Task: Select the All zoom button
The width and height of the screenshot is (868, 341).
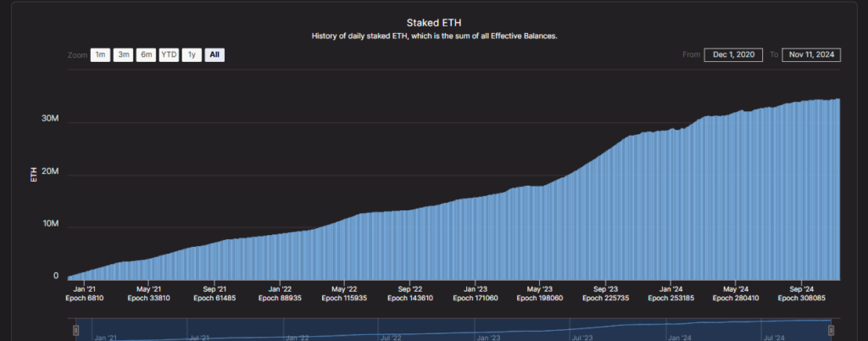Action: click(x=214, y=55)
